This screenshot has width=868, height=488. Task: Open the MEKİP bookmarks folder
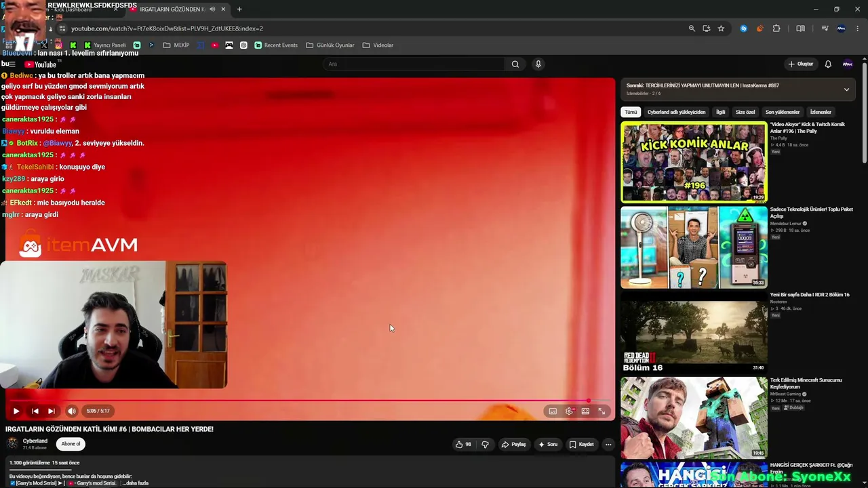(175, 45)
